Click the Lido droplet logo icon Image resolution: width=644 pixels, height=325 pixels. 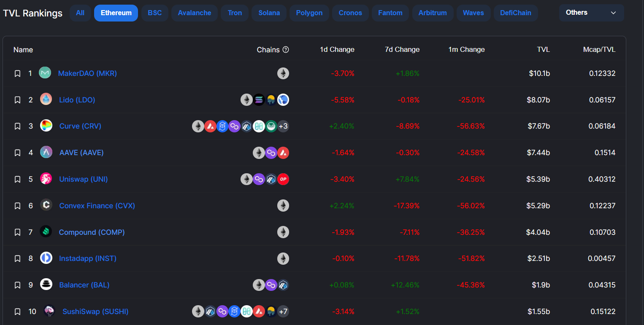[x=46, y=99]
